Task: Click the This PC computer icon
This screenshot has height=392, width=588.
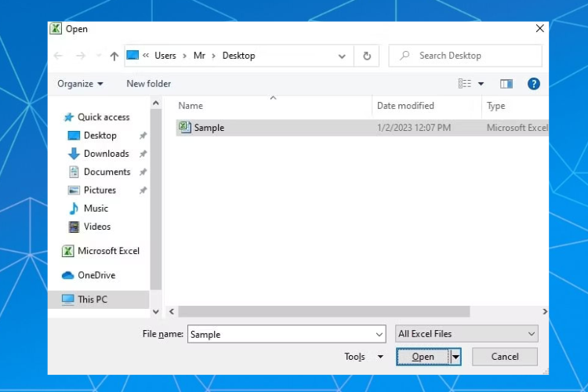Action: 67,299
